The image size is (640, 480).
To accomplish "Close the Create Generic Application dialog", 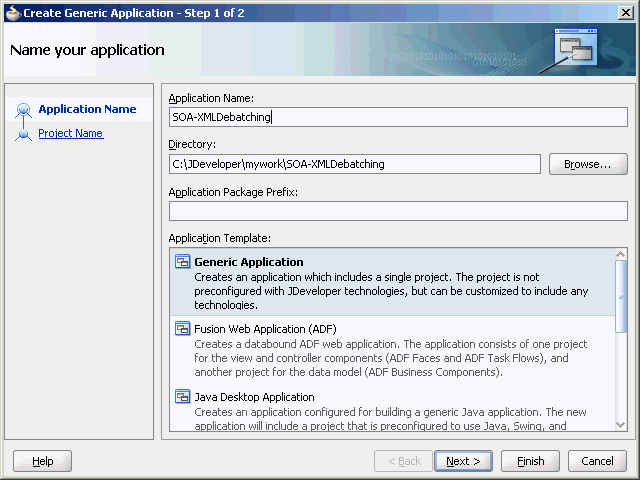I will (x=625, y=13).
